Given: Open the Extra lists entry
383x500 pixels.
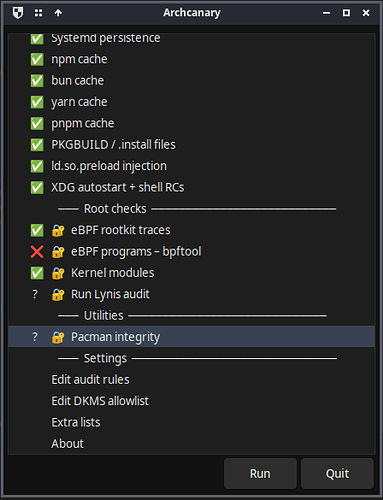Looking at the screenshot, I should click(76, 422).
